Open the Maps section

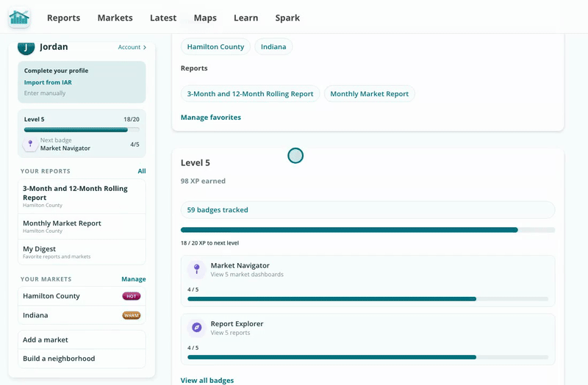[x=205, y=18]
